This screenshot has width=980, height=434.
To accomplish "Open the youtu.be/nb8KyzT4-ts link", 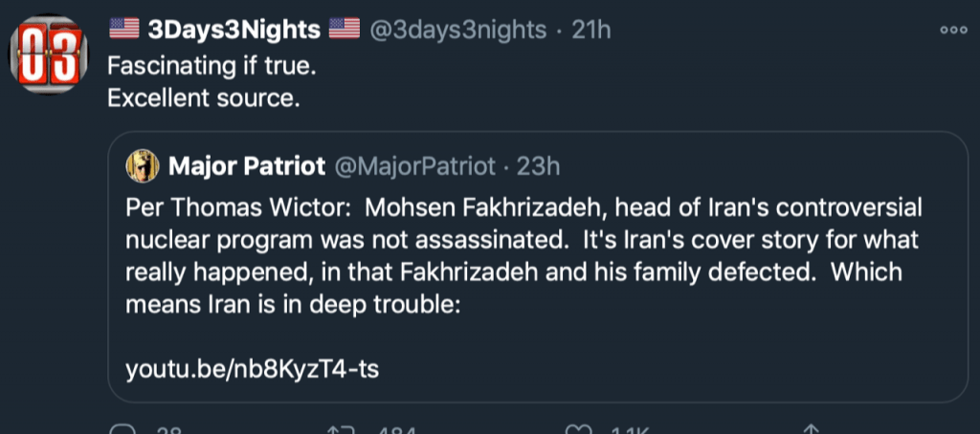I will 252,368.
